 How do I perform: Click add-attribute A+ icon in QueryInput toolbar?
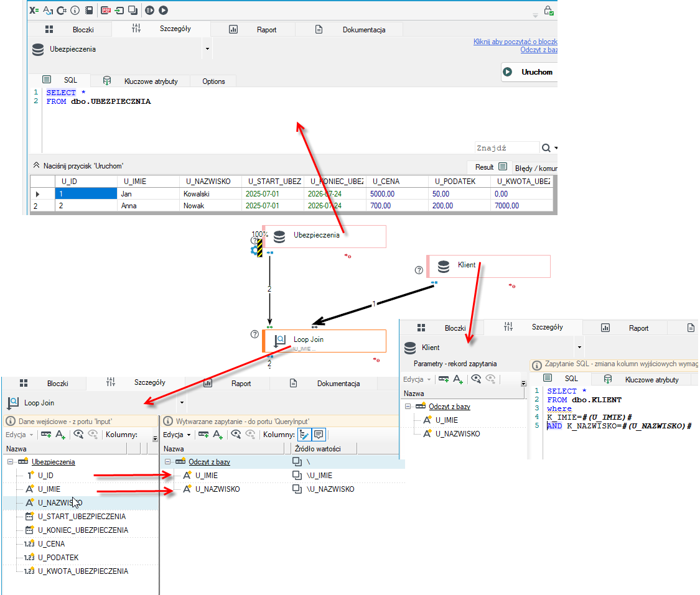(x=218, y=435)
